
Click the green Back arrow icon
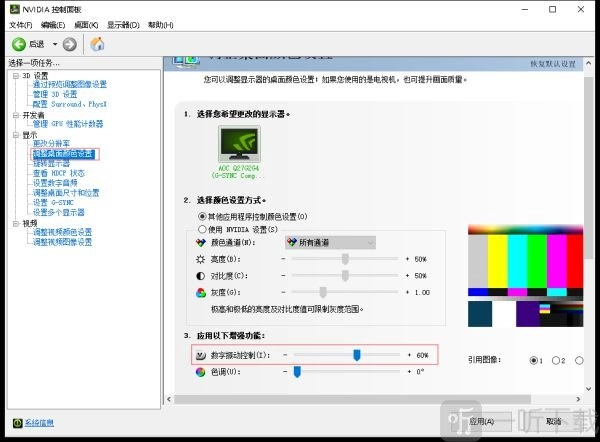19,44
